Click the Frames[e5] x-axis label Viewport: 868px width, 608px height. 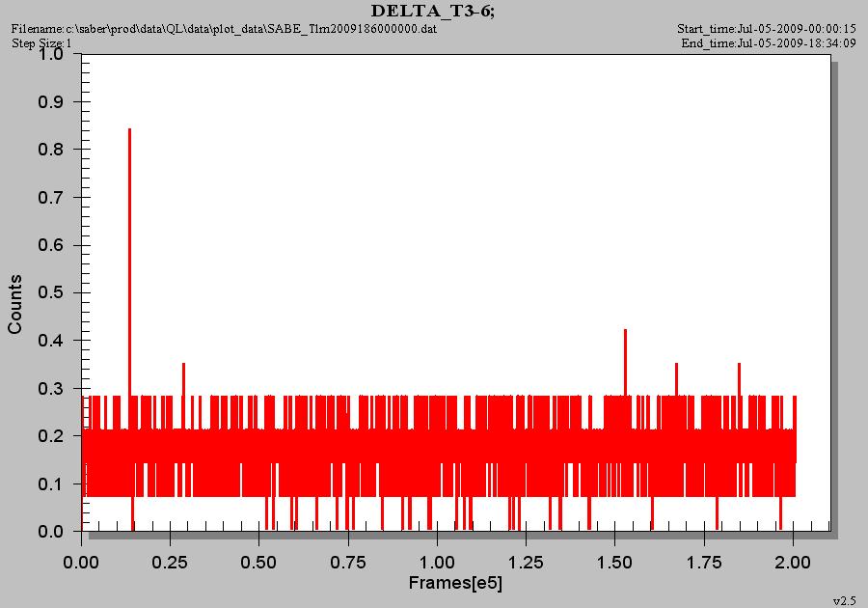[x=455, y=583]
